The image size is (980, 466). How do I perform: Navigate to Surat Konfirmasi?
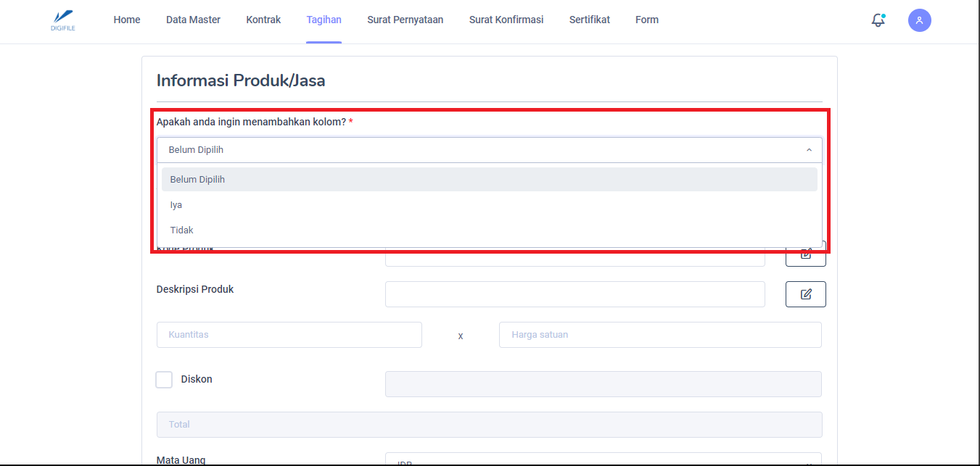[506, 20]
